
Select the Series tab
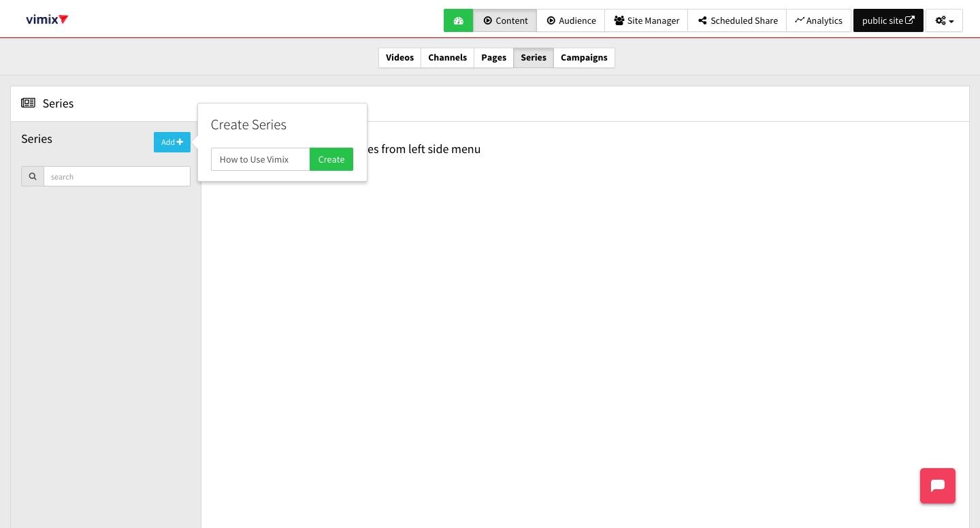click(x=534, y=58)
